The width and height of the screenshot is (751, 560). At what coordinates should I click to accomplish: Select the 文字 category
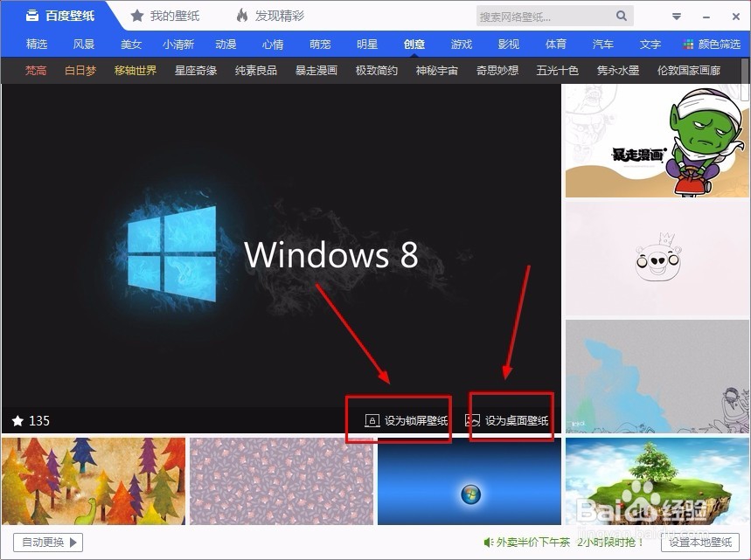point(650,45)
